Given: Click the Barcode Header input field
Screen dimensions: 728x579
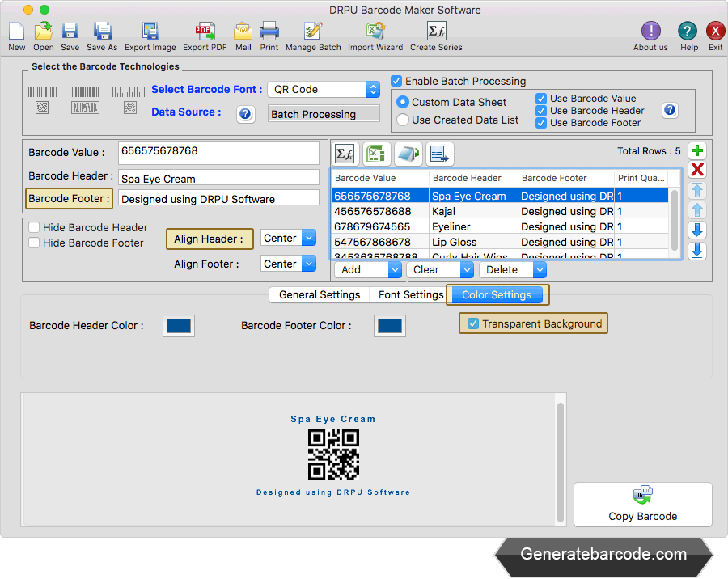Looking at the screenshot, I should coord(218,179).
